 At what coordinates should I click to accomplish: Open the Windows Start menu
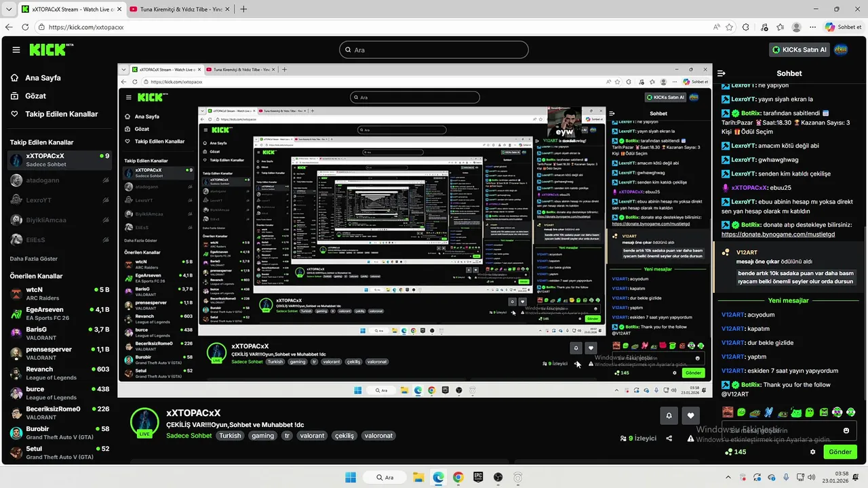click(x=351, y=477)
